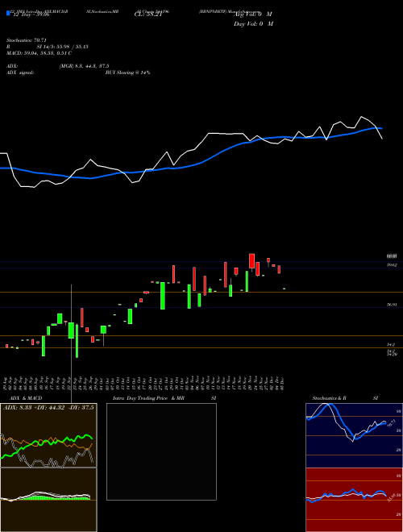This screenshot has height=532, width=403.
Task: Click the vertical crosshair line on the price chart
Action: point(71,343)
